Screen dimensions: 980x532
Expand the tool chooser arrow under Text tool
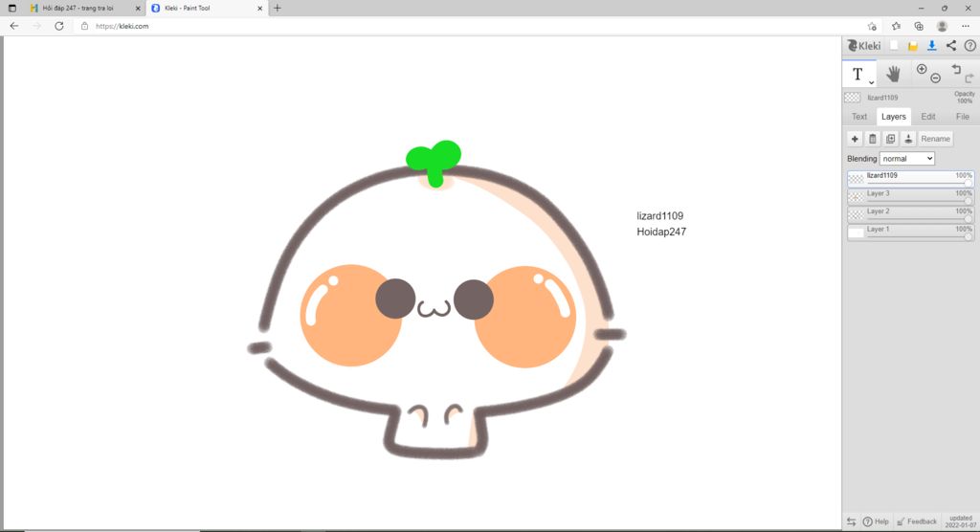(871, 82)
